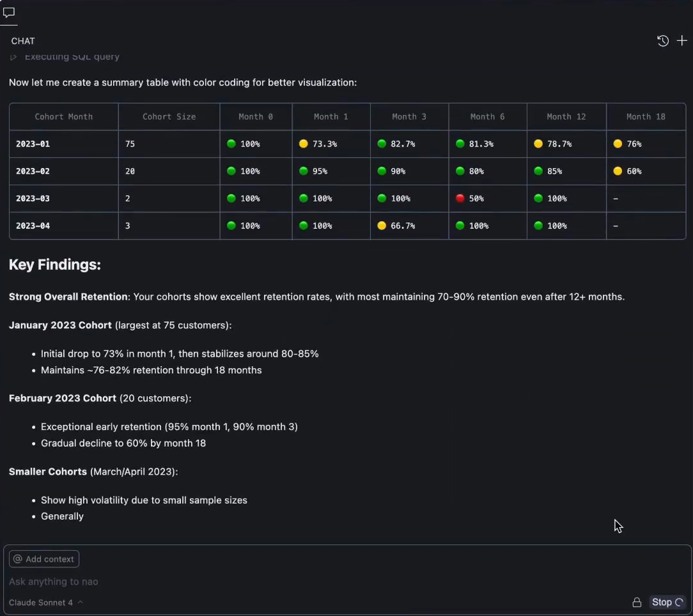Toggle the lock icon near the Stop button

pyautogui.click(x=637, y=602)
